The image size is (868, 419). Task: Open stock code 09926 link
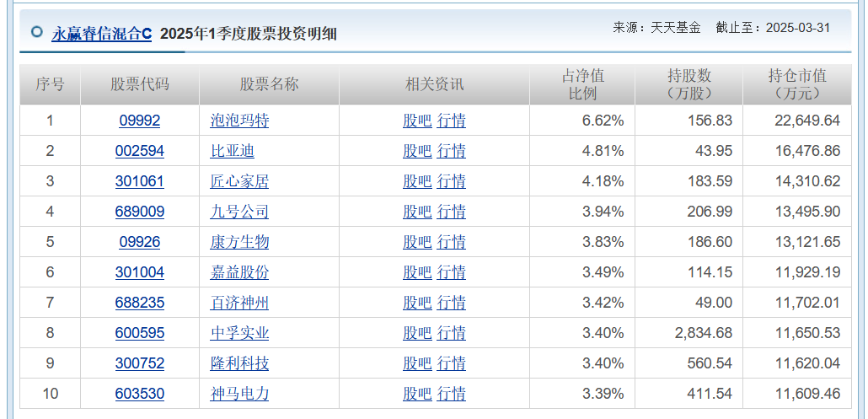(x=140, y=242)
